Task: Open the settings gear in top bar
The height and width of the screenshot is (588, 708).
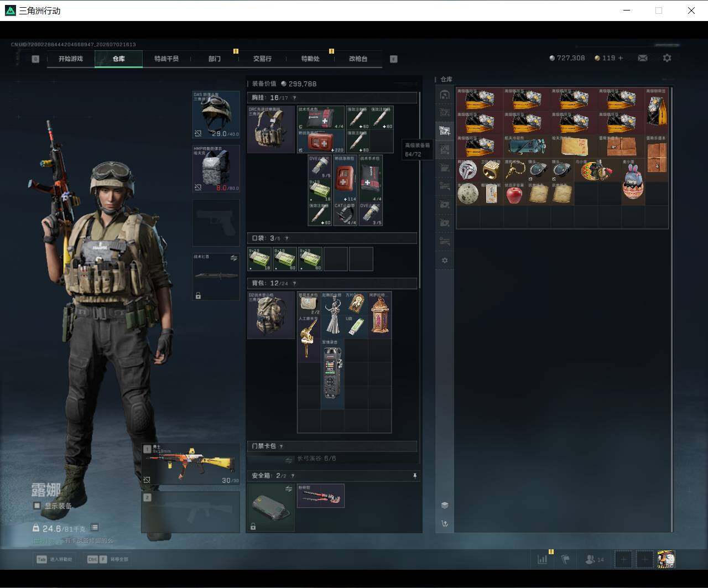Action: (667, 58)
